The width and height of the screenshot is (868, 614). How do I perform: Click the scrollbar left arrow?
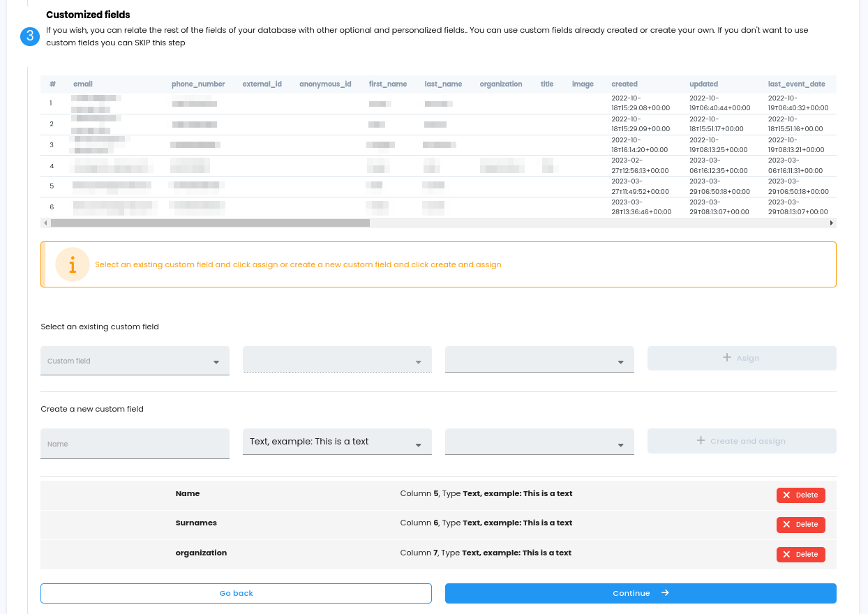click(45, 223)
